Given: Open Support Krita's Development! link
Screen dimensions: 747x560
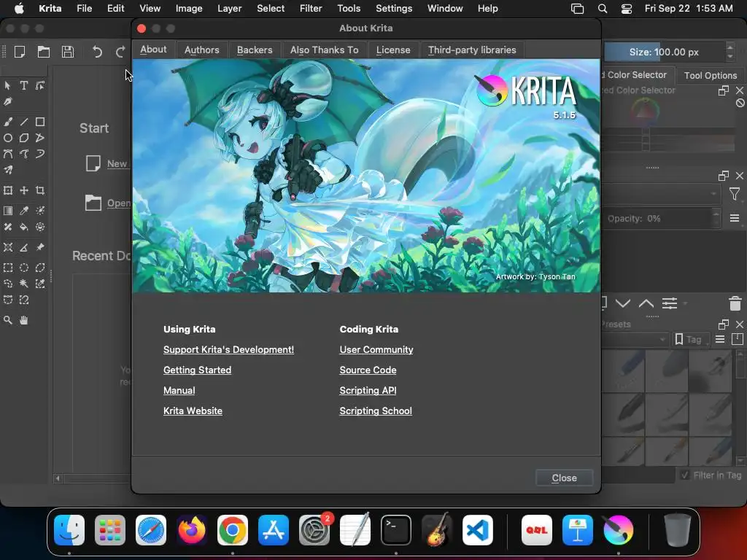Looking at the screenshot, I should point(228,349).
